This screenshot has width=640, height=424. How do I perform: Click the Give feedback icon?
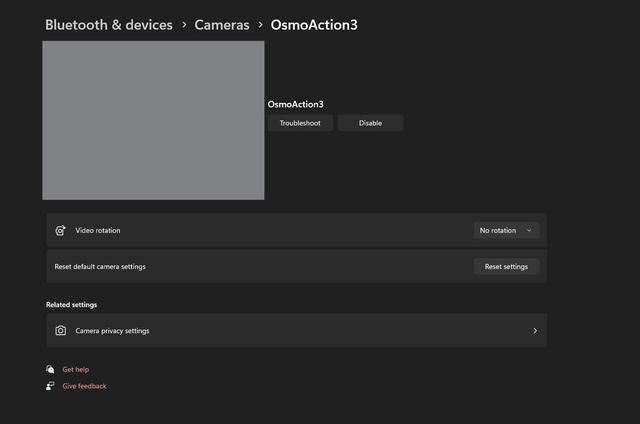pyautogui.click(x=50, y=386)
